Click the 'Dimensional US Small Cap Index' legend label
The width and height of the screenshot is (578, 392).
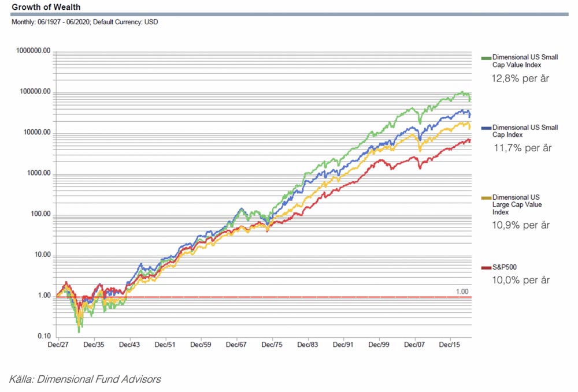pyautogui.click(x=525, y=131)
